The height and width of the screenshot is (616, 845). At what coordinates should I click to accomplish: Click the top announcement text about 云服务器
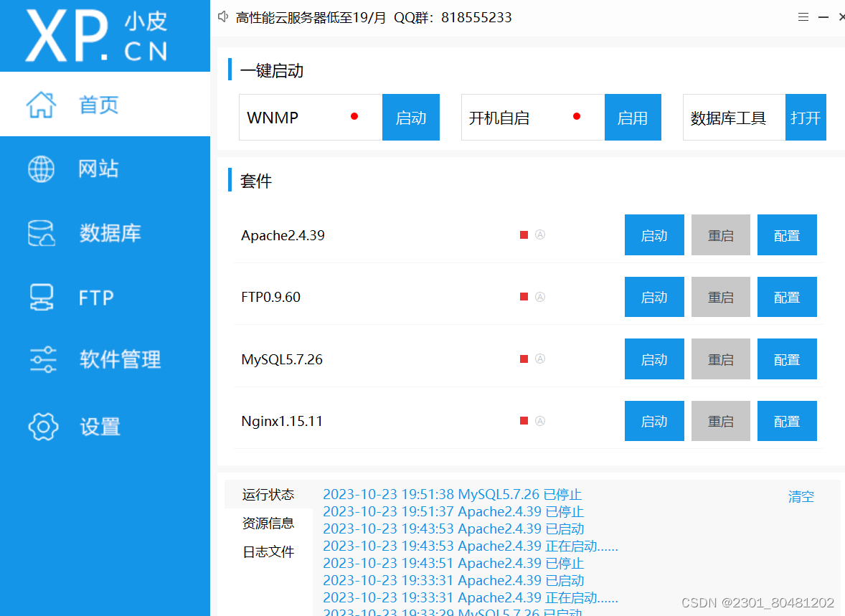click(x=374, y=18)
